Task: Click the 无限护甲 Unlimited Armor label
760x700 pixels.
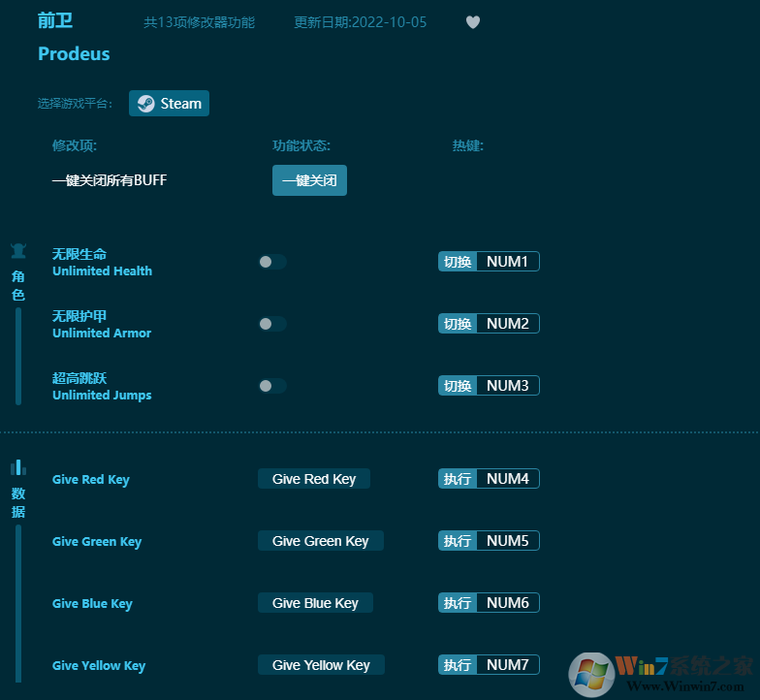Action: point(102,324)
